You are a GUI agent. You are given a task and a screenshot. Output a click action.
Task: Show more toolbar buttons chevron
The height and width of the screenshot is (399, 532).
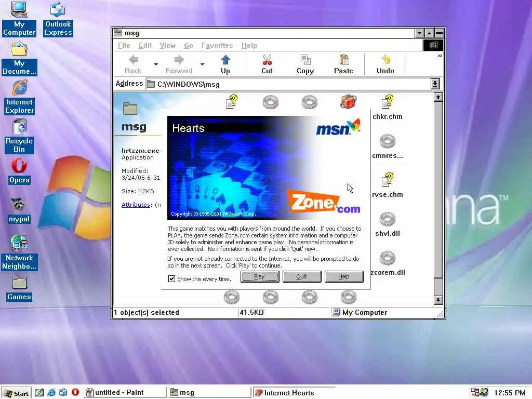click(440, 56)
